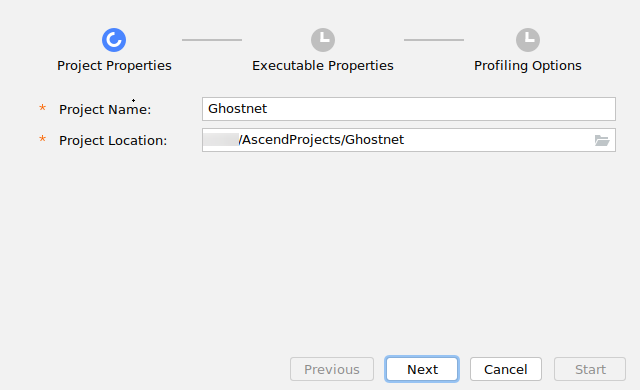Image resolution: width=640 pixels, height=390 pixels.
Task: Open the folder browser for Project Location
Action: 602,140
